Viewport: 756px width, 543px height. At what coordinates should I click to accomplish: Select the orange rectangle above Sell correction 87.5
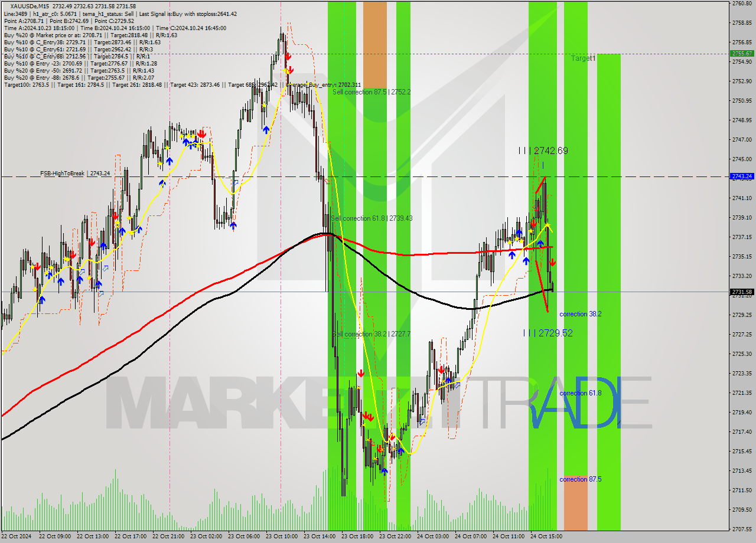pos(375,45)
